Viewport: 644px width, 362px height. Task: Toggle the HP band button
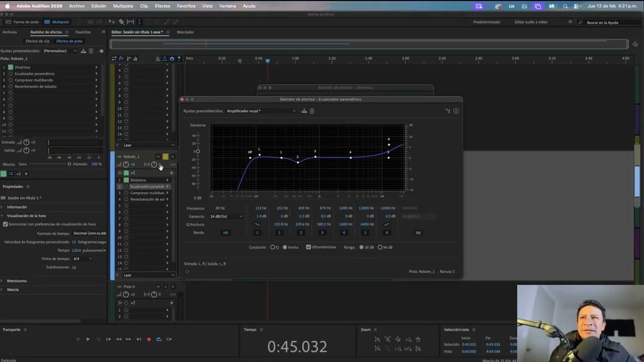225,233
